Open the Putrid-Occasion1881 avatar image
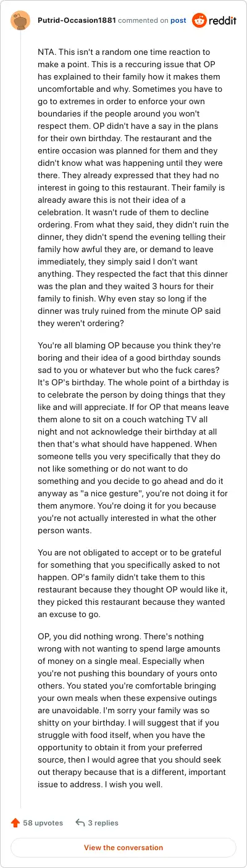Image resolution: width=247 pixels, height=868 pixels. point(21,21)
